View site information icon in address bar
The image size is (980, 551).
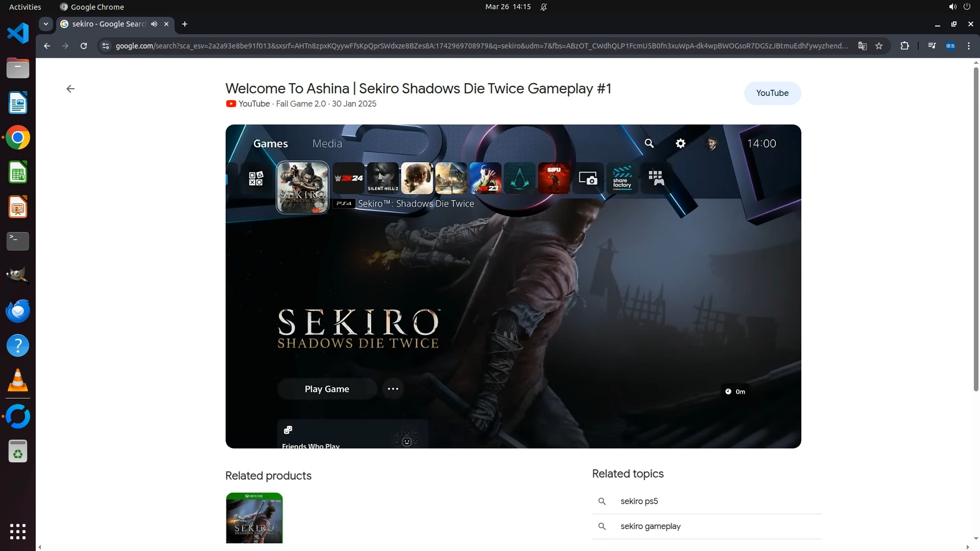pos(105,46)
